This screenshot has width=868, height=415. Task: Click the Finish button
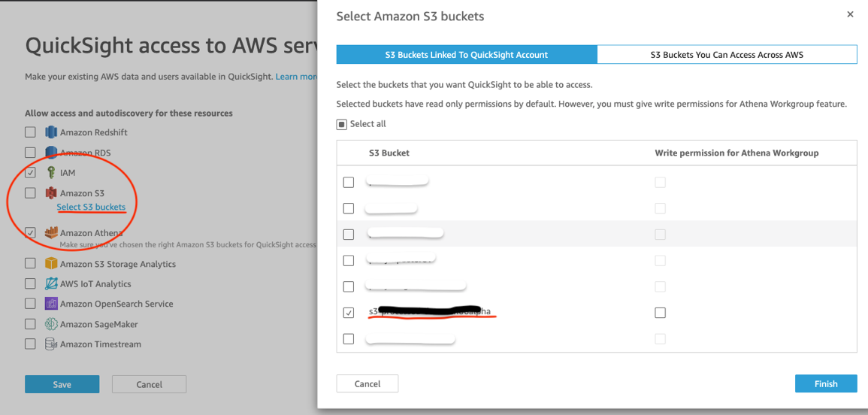point(826,383)
